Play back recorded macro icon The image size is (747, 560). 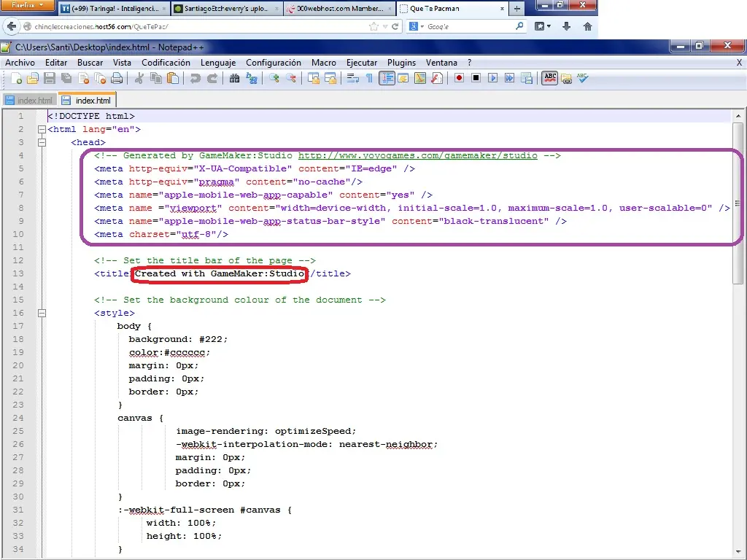tap(492, 78)
